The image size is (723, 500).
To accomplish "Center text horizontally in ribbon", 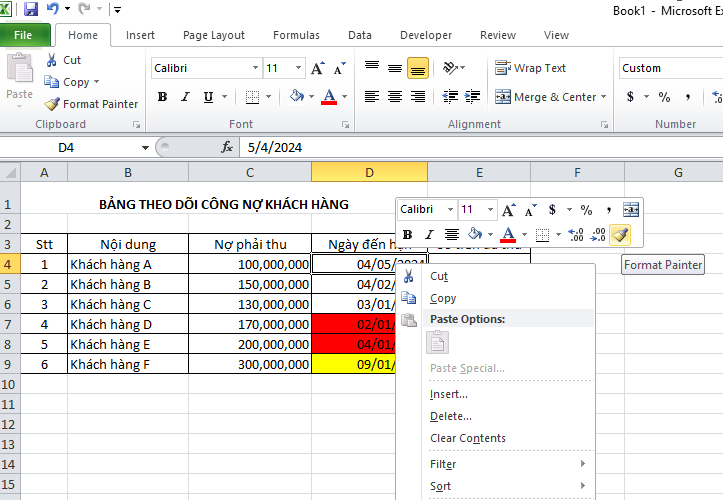I will (x=395, y=96).
